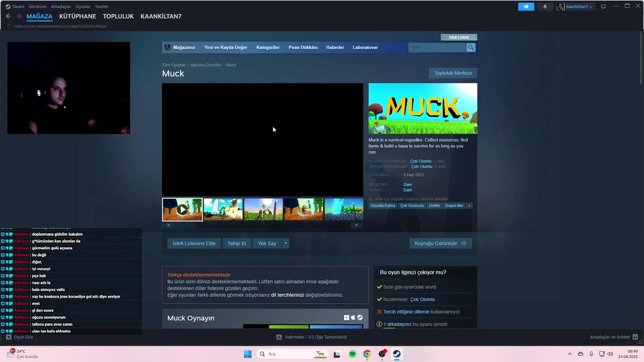Viewport: 644px width, 362px height.
Task: Open the Tercih ettiğiniz dillerde link
Action: [407, 312]
